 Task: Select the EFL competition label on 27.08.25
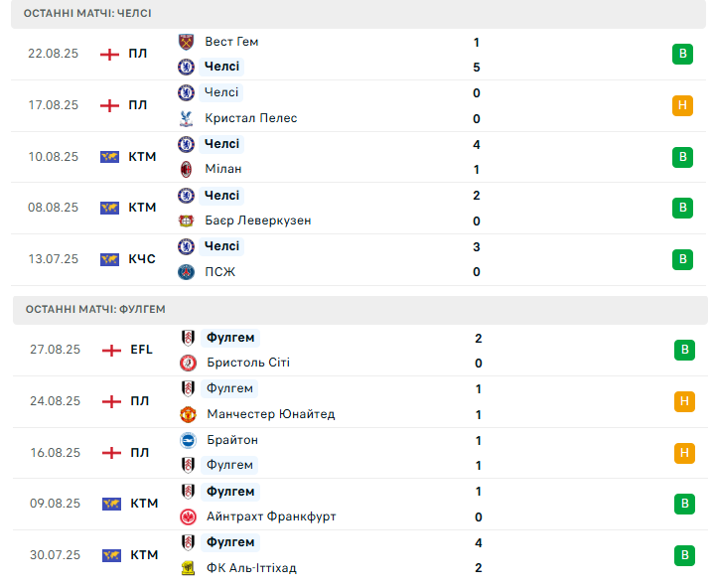(141, 350)
